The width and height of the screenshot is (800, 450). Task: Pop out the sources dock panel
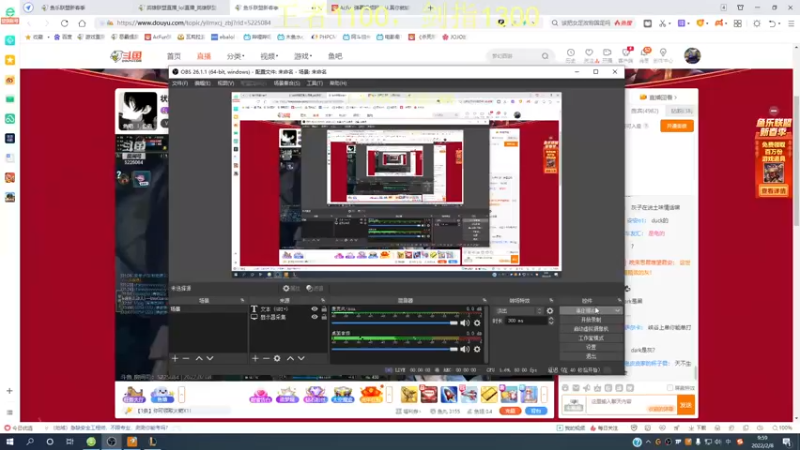coord(323,301)
